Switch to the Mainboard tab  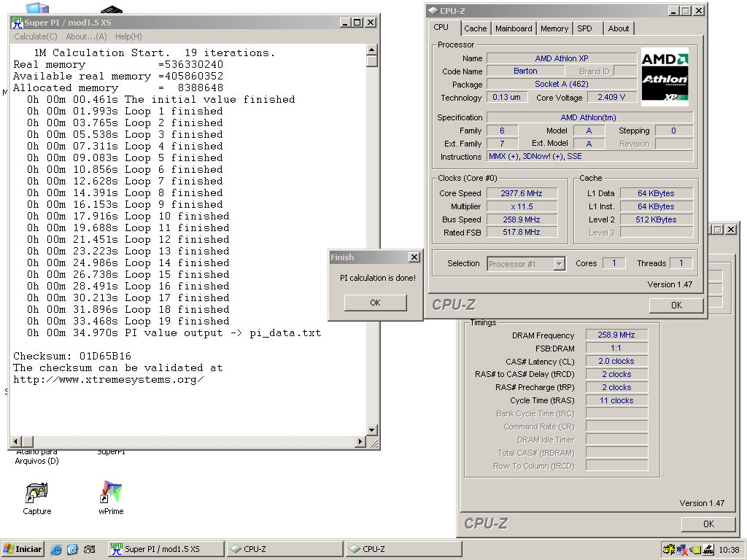[x=514, y=28]
